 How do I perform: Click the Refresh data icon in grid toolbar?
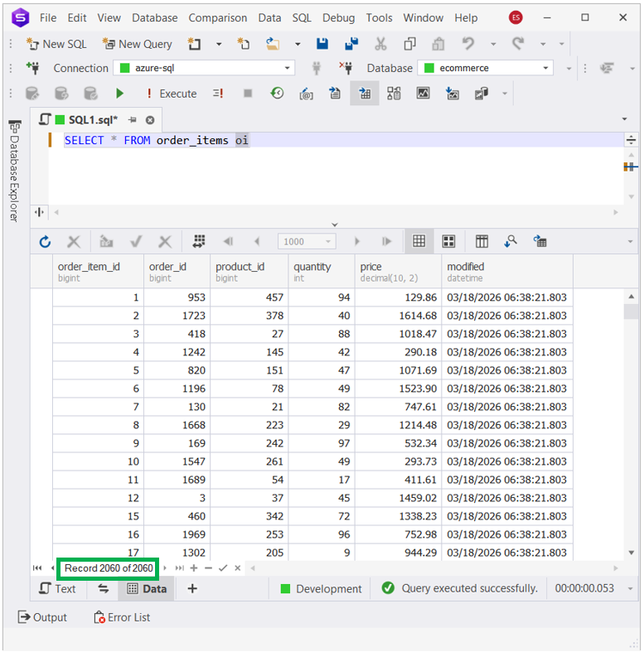(x=45, y=242)
